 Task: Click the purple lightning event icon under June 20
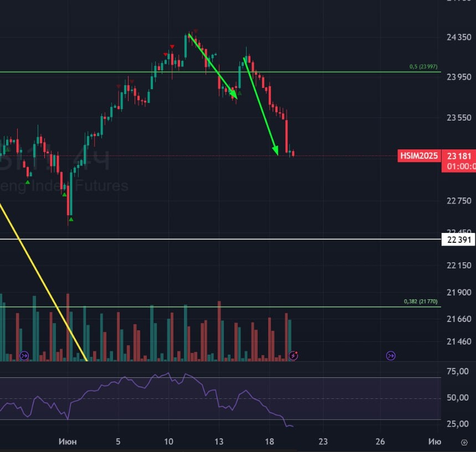tap(293, 355)
